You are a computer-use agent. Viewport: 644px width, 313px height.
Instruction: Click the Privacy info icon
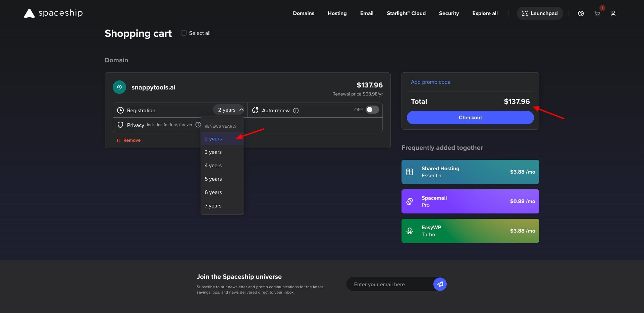(x=198, y=125)
